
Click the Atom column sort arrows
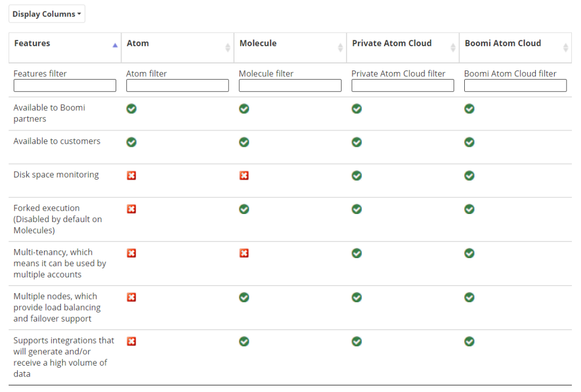(x=228, y=47)
